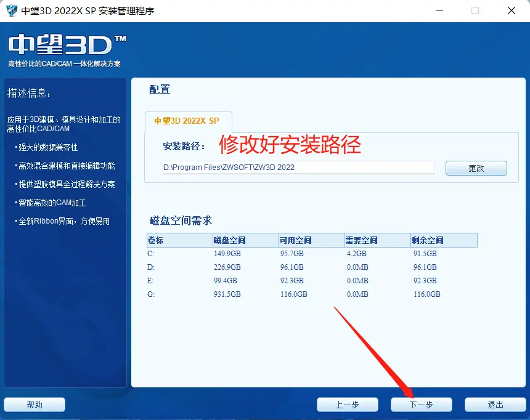Click E: drive's 0.0MB required space cell
530x420 pixels.
[357, 280]
